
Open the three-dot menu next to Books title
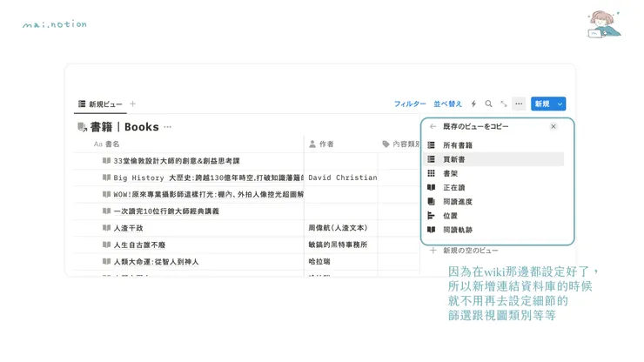[168, 127]
